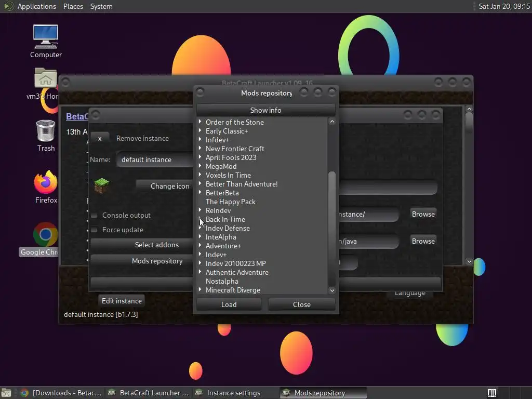Expand the Early Classic+ entry
Screen dimensions: 532x399
(200, 130)
